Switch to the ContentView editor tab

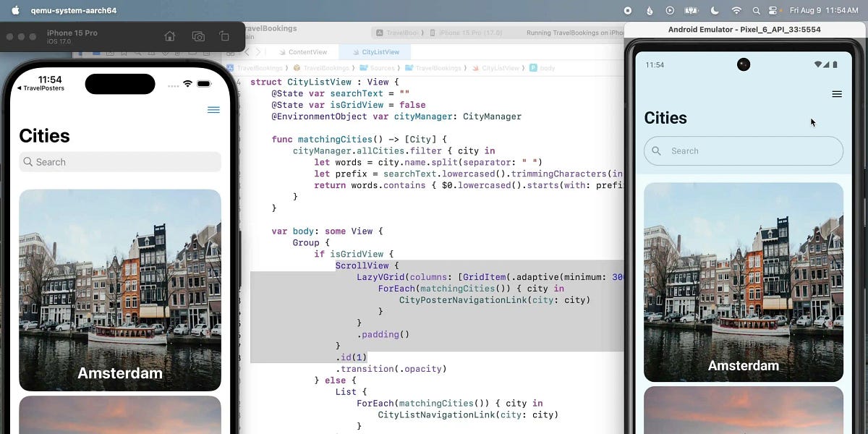307,52
